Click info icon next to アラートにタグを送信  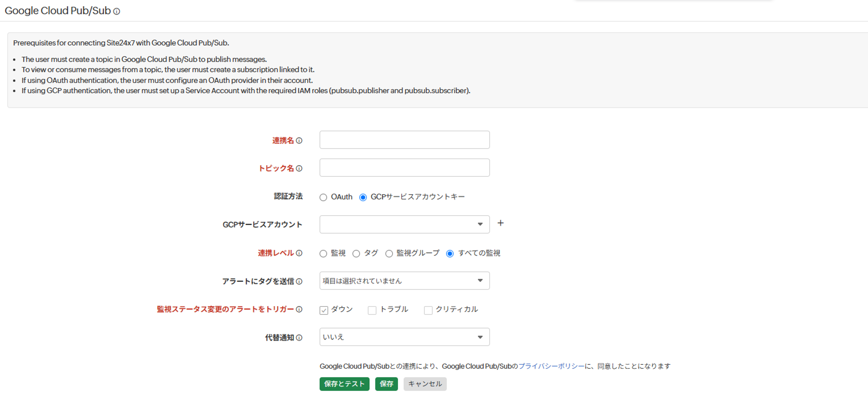[x=299, y=281]
